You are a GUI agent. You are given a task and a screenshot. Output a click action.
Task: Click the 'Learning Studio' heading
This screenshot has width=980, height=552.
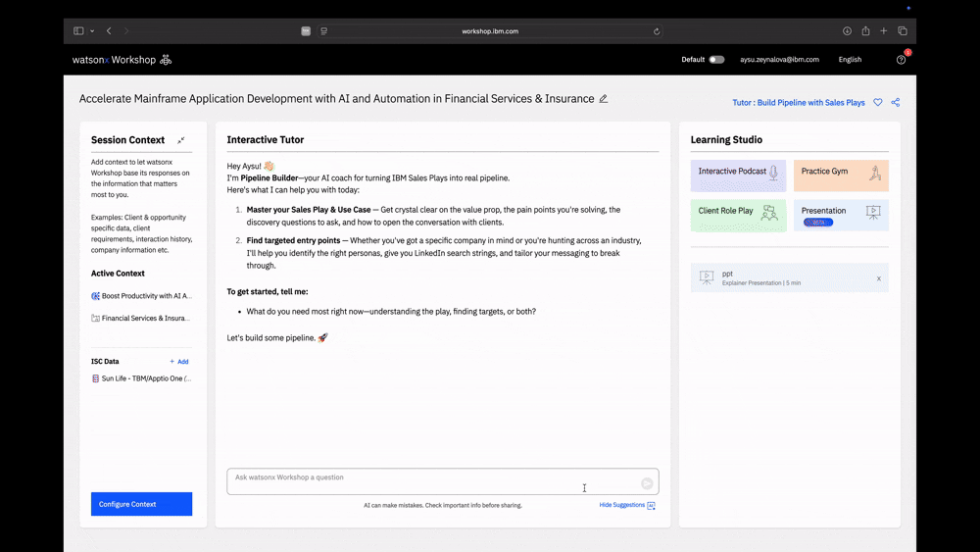point(726,140)
